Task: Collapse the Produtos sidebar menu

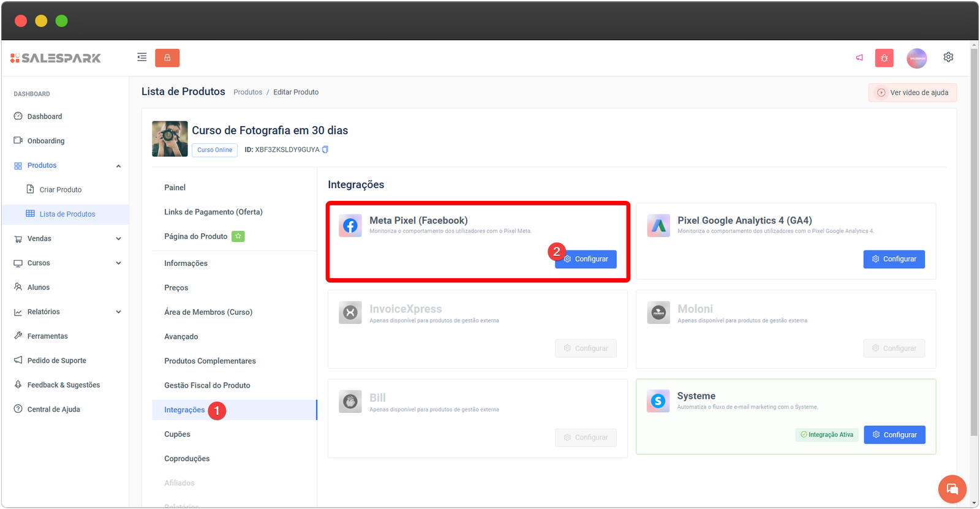Action: point(118,166)
